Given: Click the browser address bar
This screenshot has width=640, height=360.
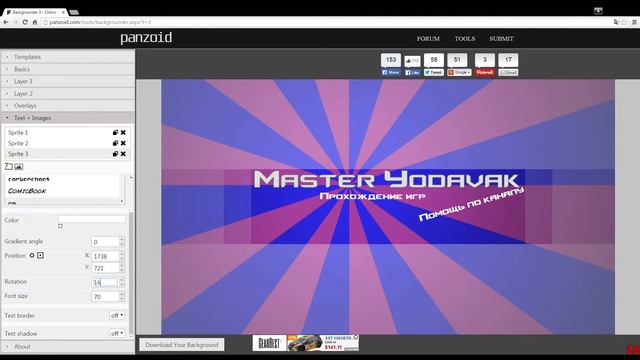Looking at the screenshot, I should (x=327, y=22).
